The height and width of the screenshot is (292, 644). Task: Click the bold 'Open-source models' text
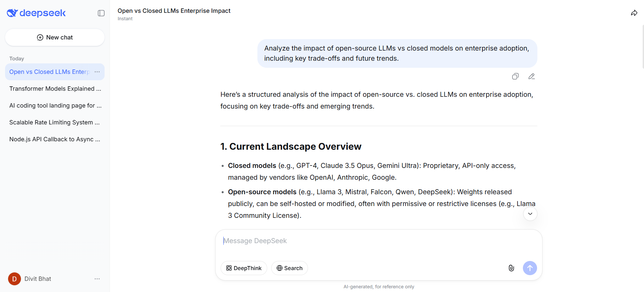click(262, 192)
